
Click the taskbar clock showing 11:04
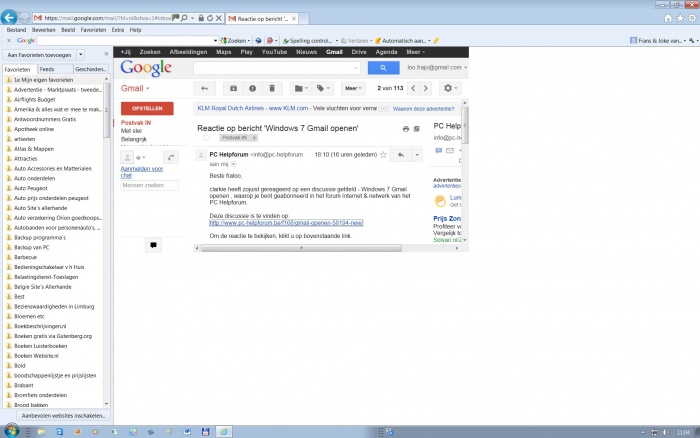[x=683, y=432]
